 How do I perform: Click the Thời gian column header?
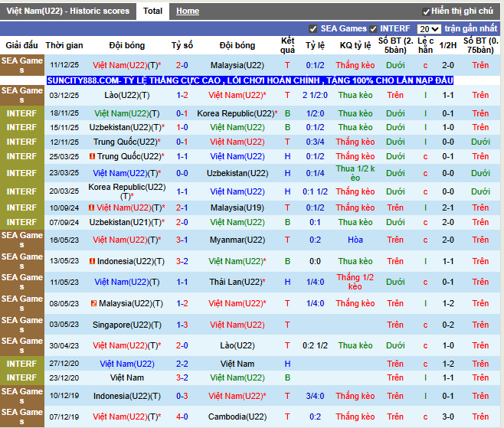[x=64, y=45]
